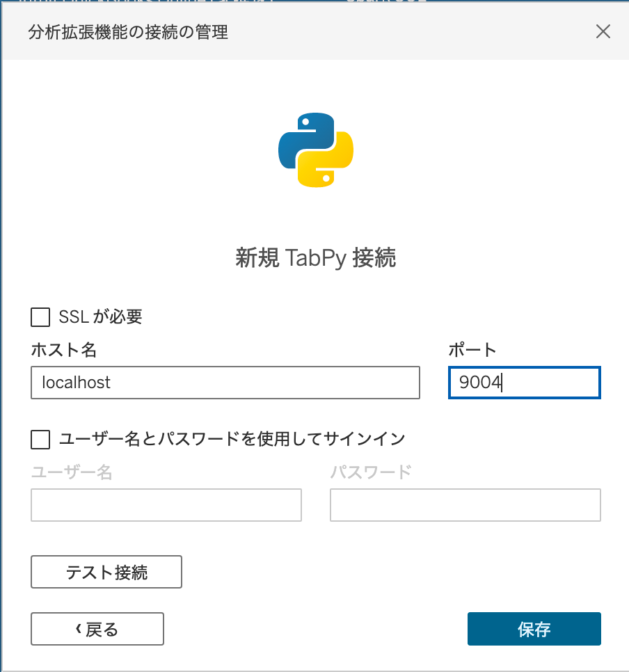Click the ユーザー名 input field
This screenshot has height=672, width=629.
click(166, 505)
